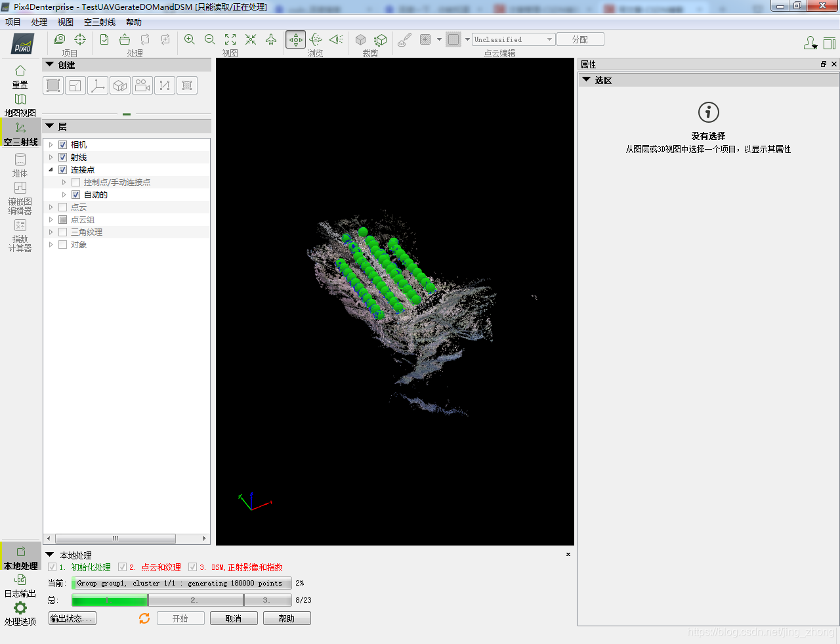Enable the 三角纹理 layer checkbox
Image resolution: width=840 pixels, height=644 pixels.
click(x=63, y=232)
